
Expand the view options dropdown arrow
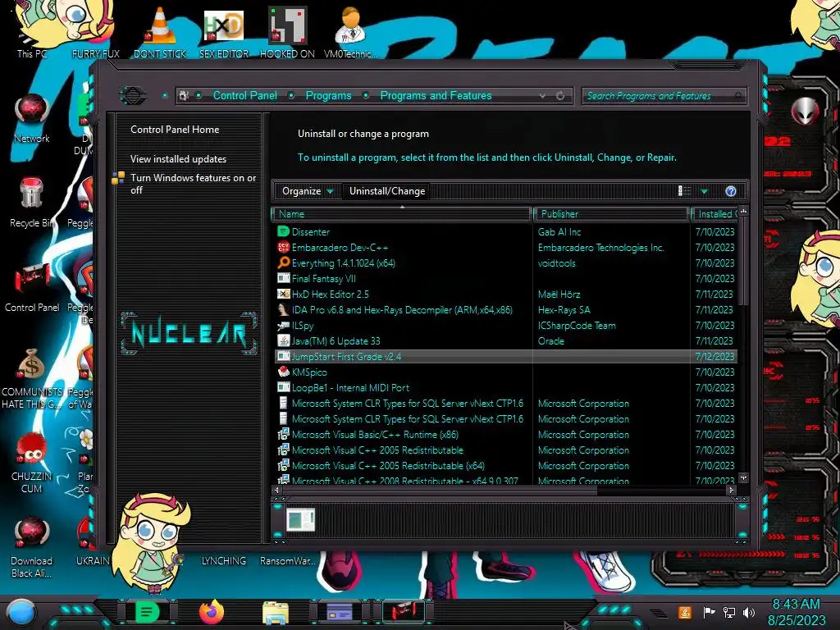[x=704, y=191]
